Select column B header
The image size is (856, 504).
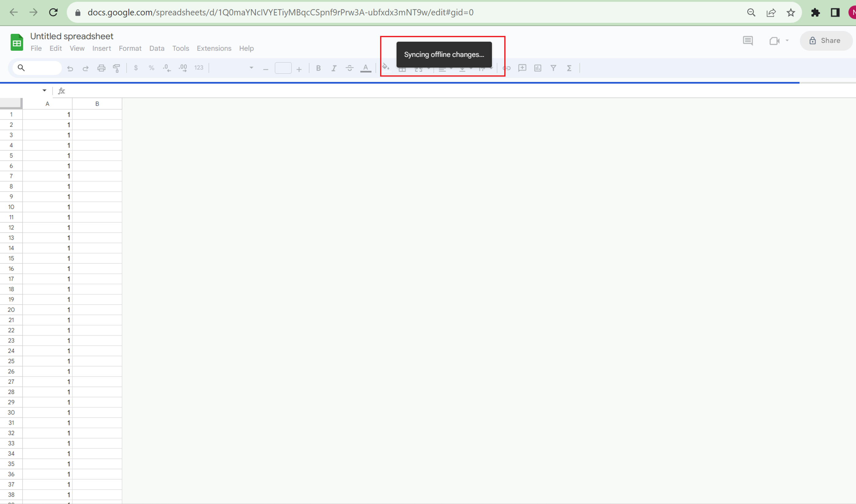[x=97, y=104]
